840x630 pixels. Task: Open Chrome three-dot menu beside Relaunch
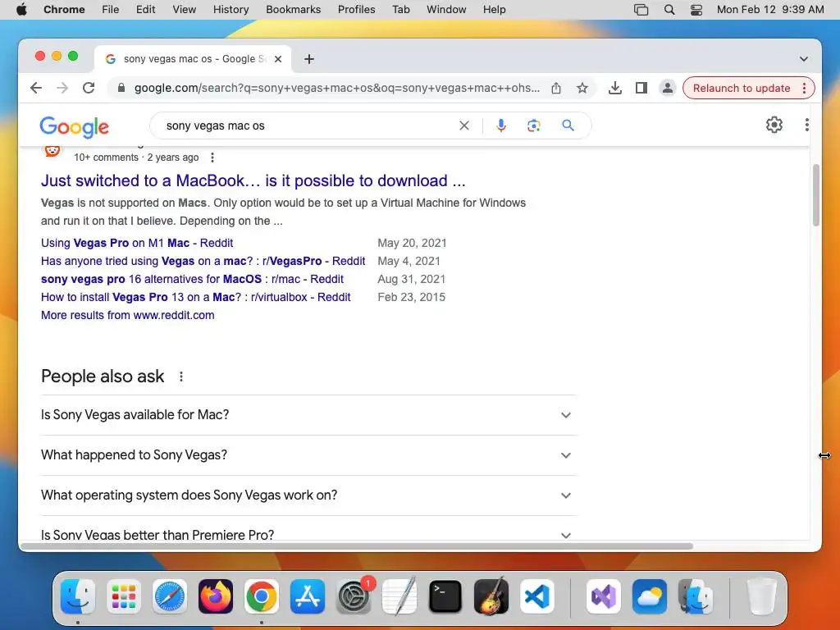click(x=804, y=88)
